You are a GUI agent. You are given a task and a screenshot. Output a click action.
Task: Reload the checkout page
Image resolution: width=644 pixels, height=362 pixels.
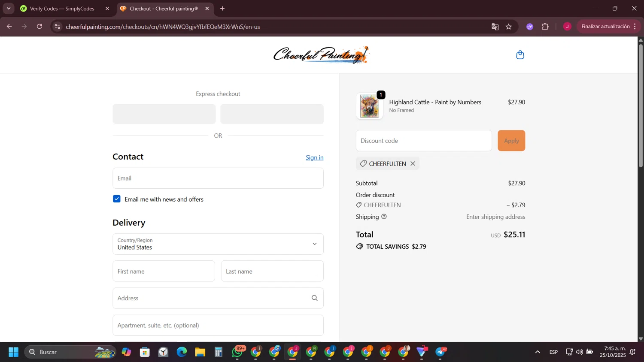[39, 27]
